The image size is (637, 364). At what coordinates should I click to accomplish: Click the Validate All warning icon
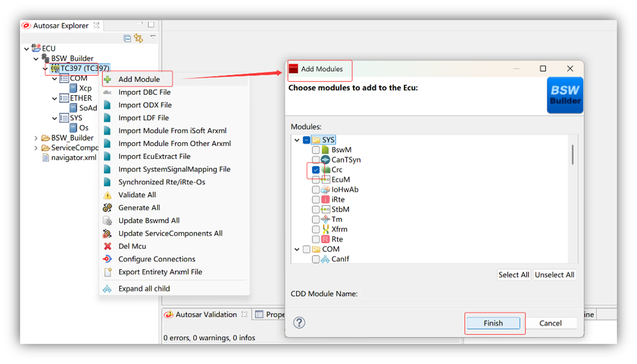pyautogui.click(x=107, y=195)
